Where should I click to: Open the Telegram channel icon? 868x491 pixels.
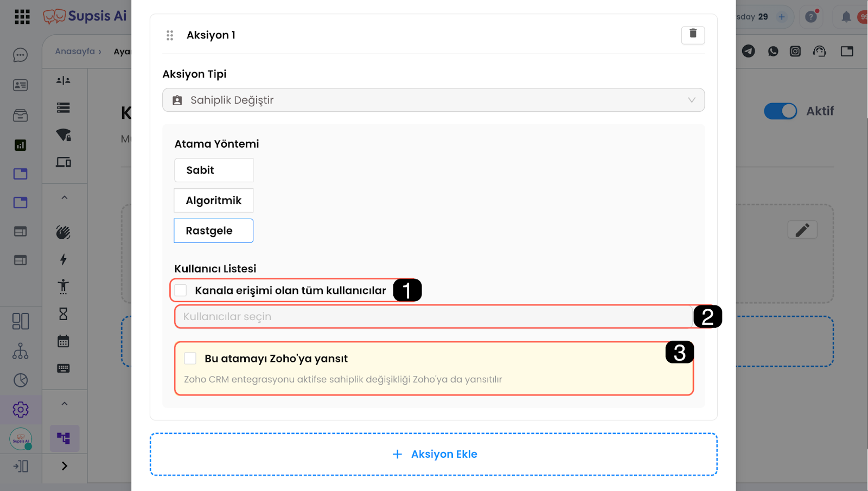(749, 52)
